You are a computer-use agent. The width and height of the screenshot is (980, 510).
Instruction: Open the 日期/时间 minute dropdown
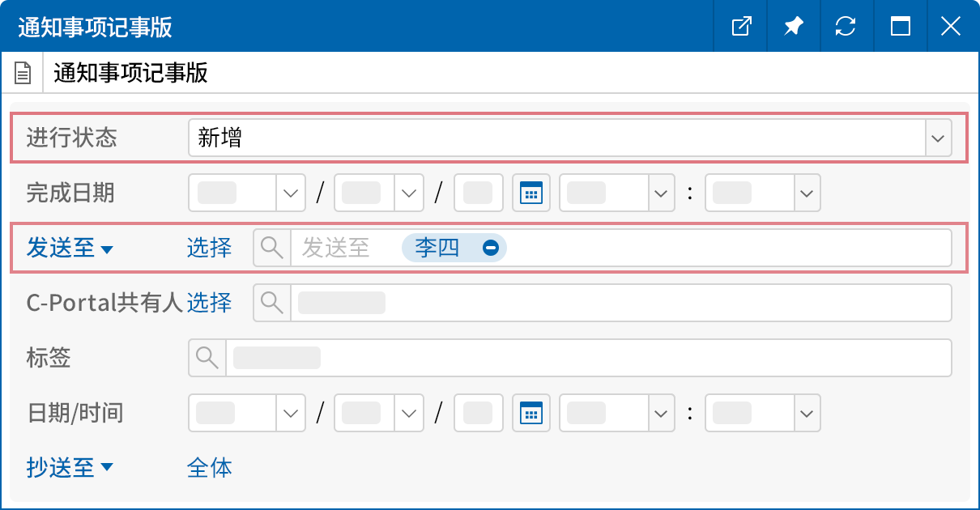coord(806,414)
